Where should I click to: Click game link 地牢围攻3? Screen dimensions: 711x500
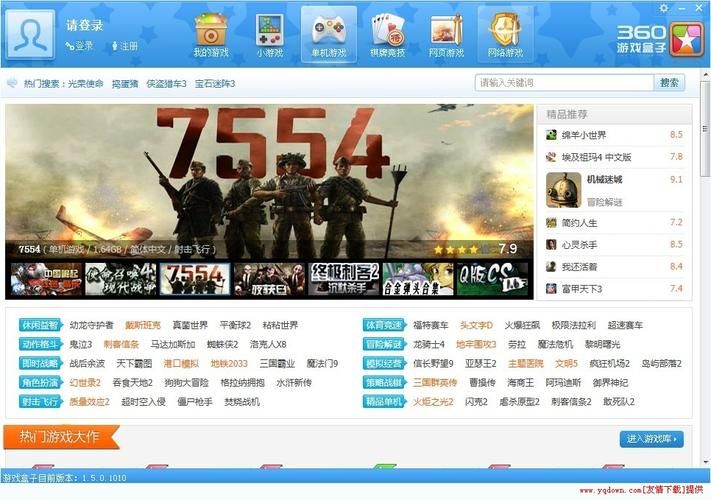tap(476, 344)
